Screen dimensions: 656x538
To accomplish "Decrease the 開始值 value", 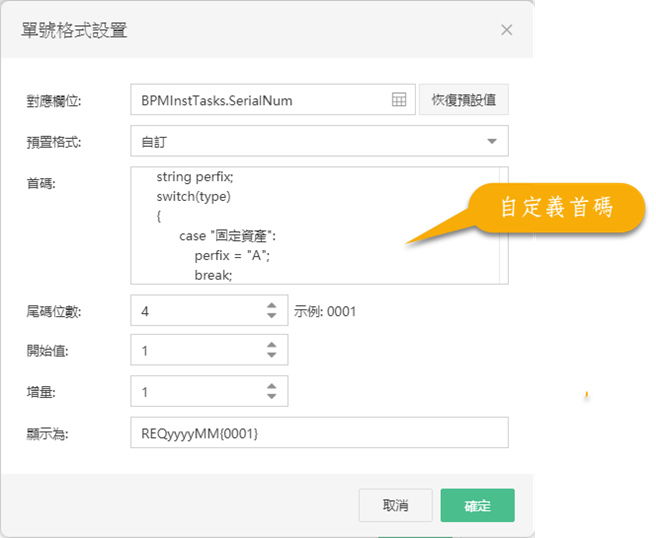I will click(272, 355).
